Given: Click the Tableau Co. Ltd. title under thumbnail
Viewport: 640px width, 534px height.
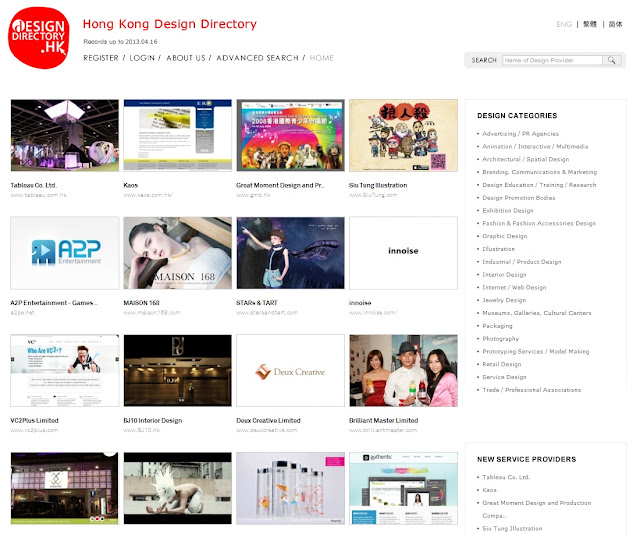Looking at the screenshot, I should point(33,185).
